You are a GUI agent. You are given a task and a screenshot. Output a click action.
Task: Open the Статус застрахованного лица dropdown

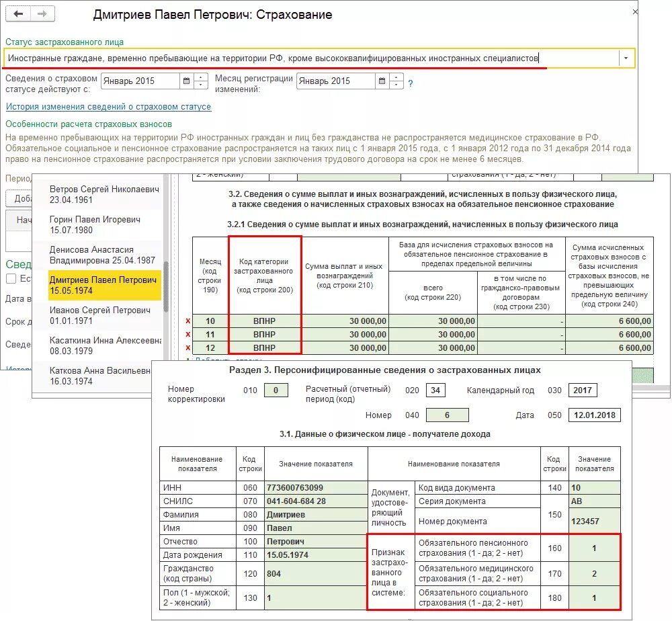626,58
